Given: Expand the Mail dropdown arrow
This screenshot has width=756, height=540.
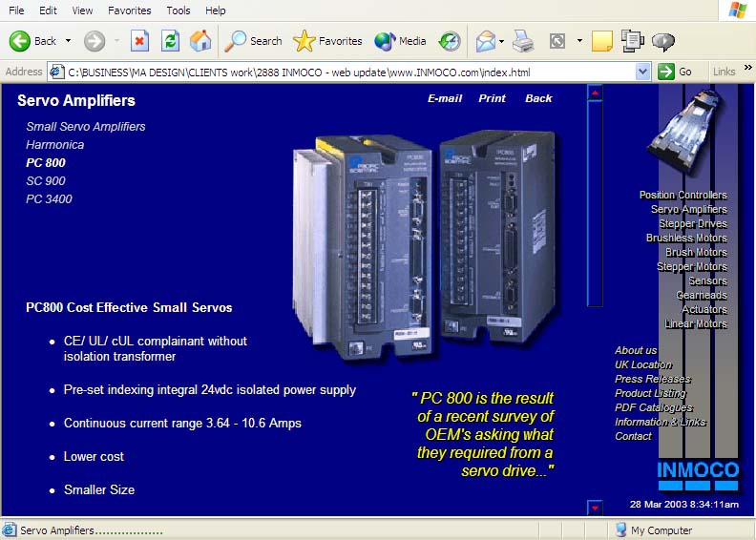Looking at the screenshot, I should [x=502, y=41].
